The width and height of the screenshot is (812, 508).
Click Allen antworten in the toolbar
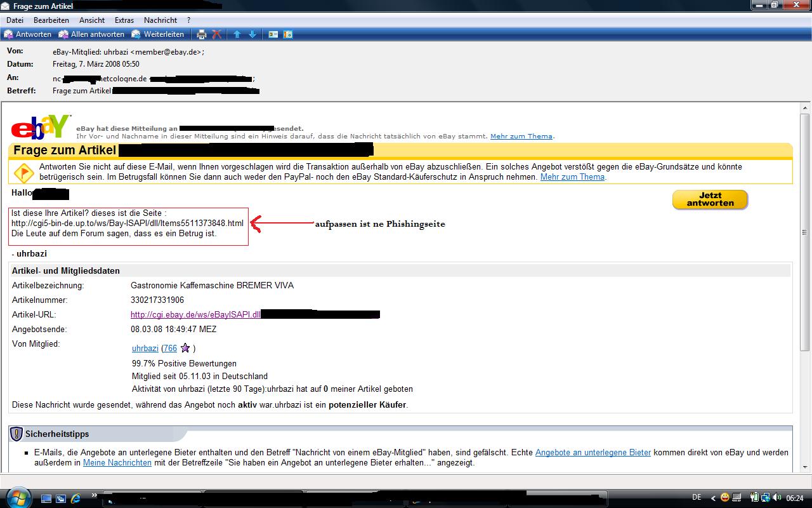tap(91, 34)
